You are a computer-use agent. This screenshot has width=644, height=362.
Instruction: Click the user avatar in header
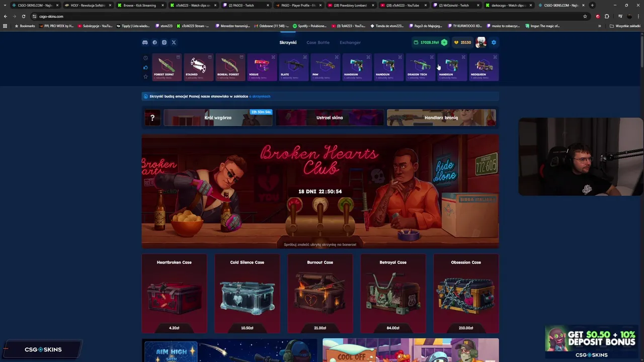point(481,42)
